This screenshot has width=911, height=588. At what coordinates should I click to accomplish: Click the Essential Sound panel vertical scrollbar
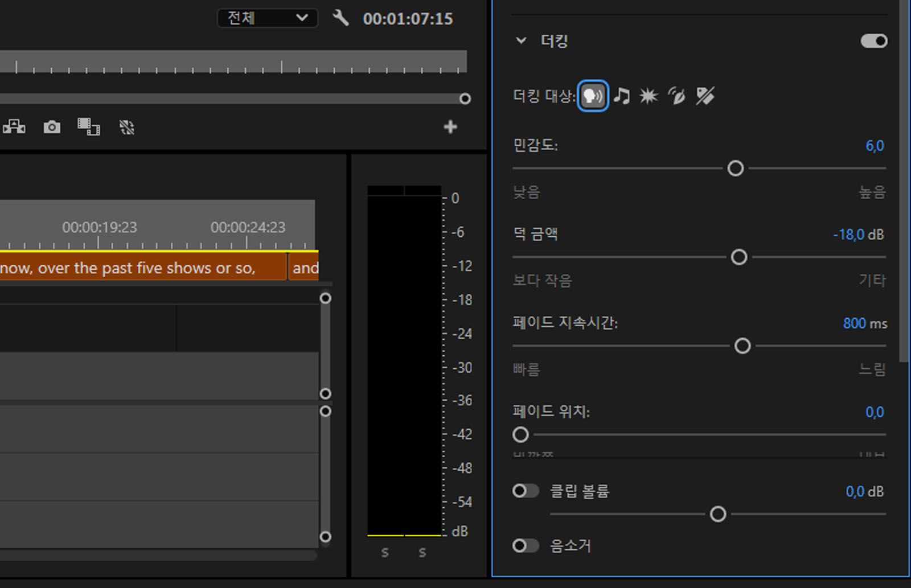tap(904, 180)
